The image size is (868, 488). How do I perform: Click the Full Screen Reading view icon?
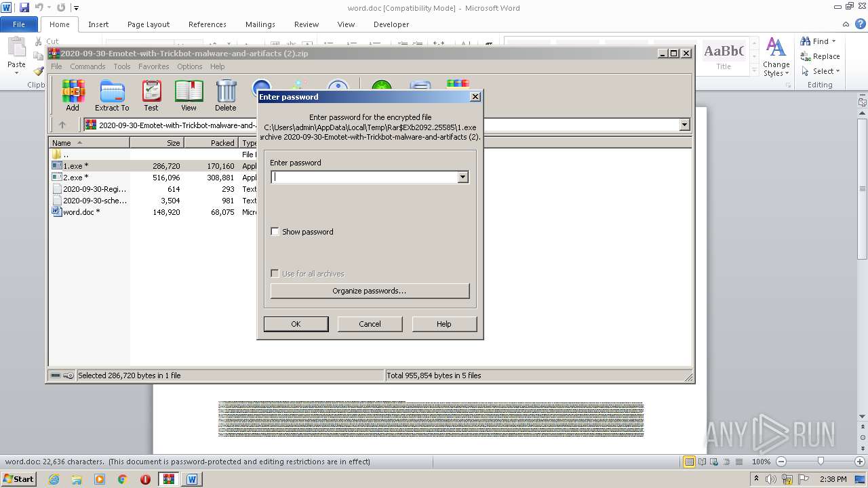coord(703,462)
